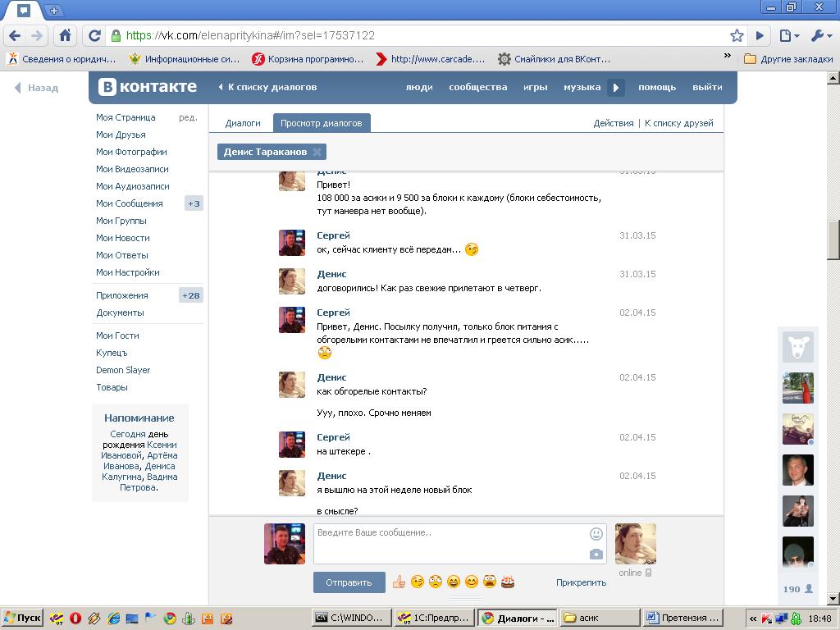Image resolution: width=840 pixels, height=630 pixels.
Task: Open the Windows Пуск start button
Action: coord(22,619)
